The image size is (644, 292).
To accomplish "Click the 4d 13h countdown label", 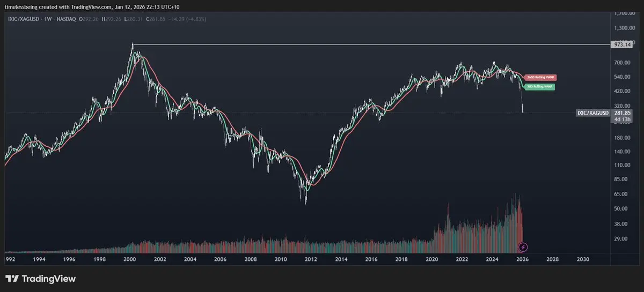I will (622, 120).
